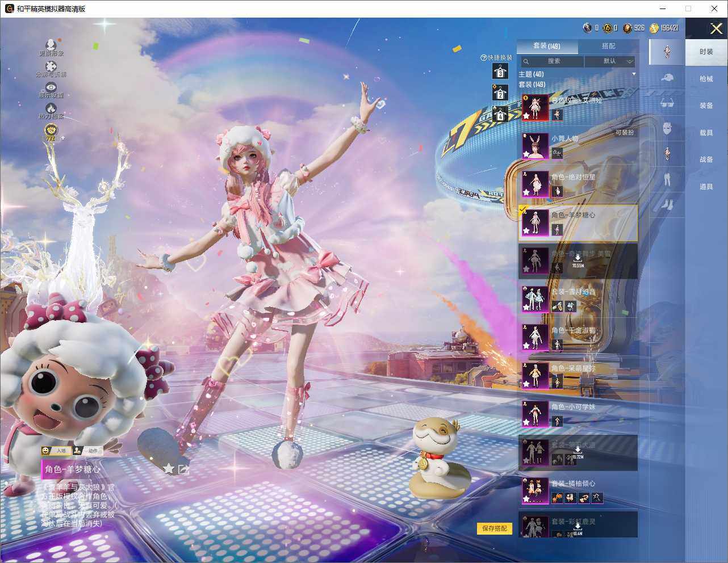Select quick-change hanger preset 2
This screenshot has width=728, height=563.
[x=500, y=93]
